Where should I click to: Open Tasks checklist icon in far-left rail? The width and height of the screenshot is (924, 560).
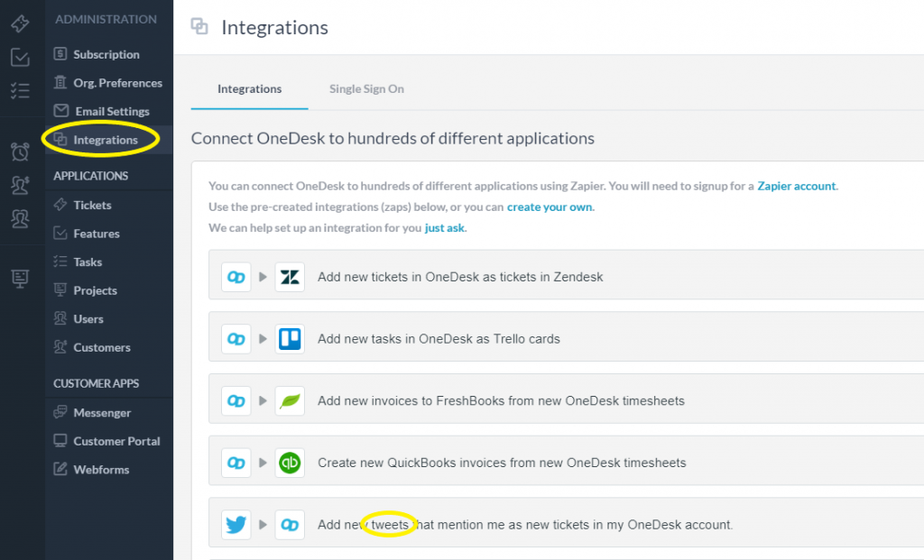click(20, 90)
